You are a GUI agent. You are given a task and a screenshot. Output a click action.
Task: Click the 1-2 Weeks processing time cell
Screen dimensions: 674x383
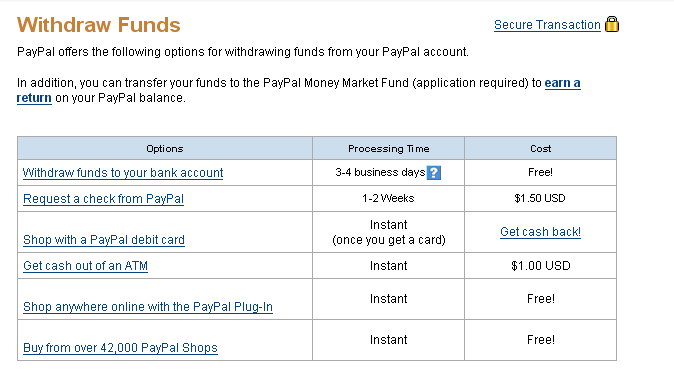pos(388,198)
